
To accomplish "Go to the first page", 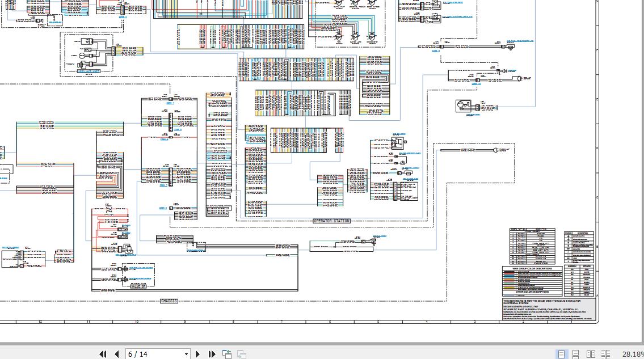I will click(x=103, y=354).
